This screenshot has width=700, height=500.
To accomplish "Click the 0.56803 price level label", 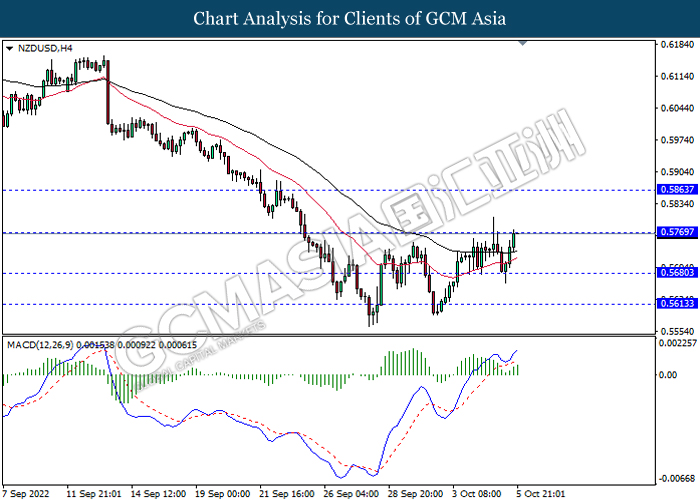I will click(x=677, y=272).
